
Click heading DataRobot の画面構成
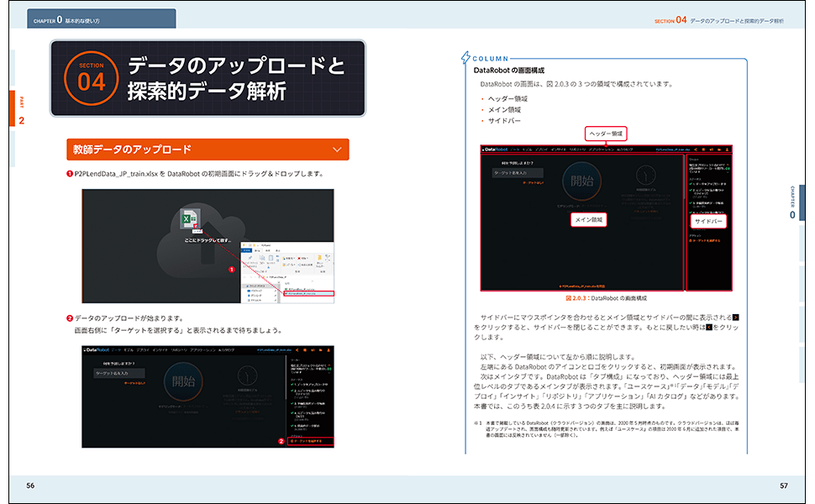pos(509,71)
